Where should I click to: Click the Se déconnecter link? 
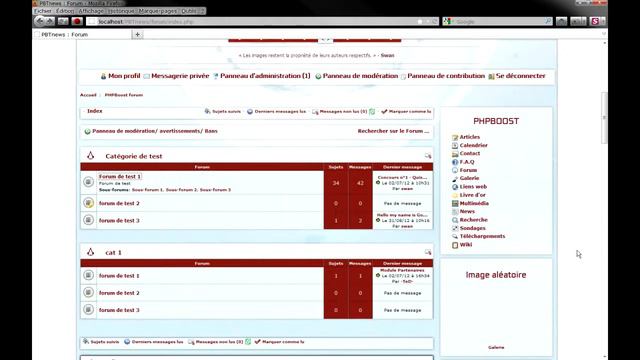coord(520,76)
